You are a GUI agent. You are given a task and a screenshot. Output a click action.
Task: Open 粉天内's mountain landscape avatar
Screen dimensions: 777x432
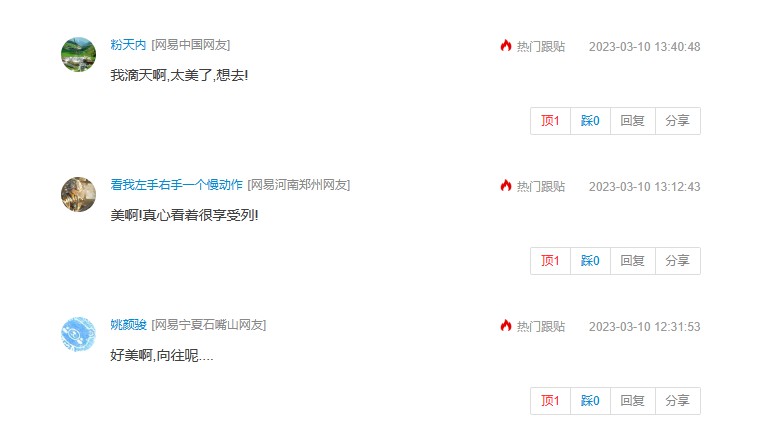point(78,54)
